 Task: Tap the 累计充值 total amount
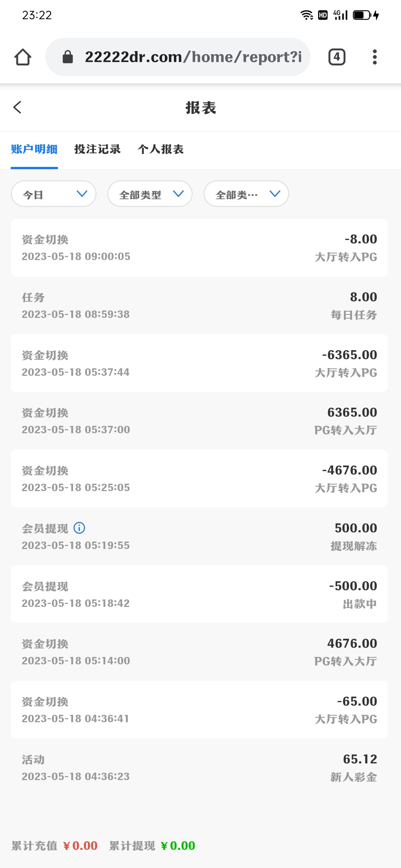(x=80, y=846)
